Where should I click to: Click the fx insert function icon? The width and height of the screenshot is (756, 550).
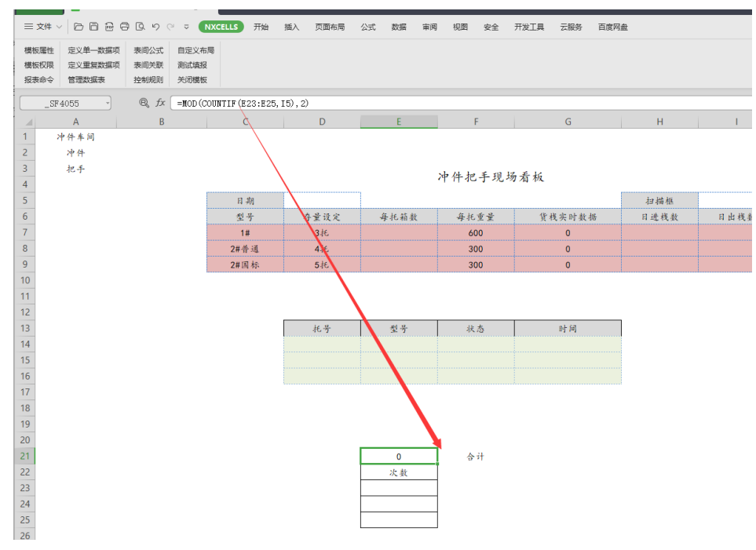[160, 103]
